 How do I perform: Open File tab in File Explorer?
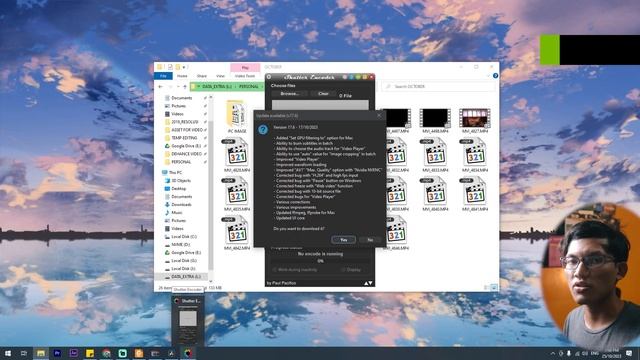coord(163,76)
